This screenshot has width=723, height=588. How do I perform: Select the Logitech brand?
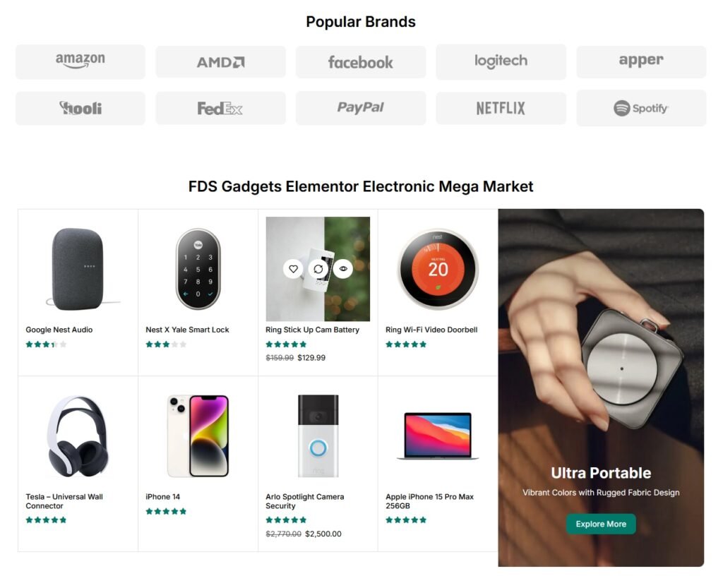[x=501, y=61]
